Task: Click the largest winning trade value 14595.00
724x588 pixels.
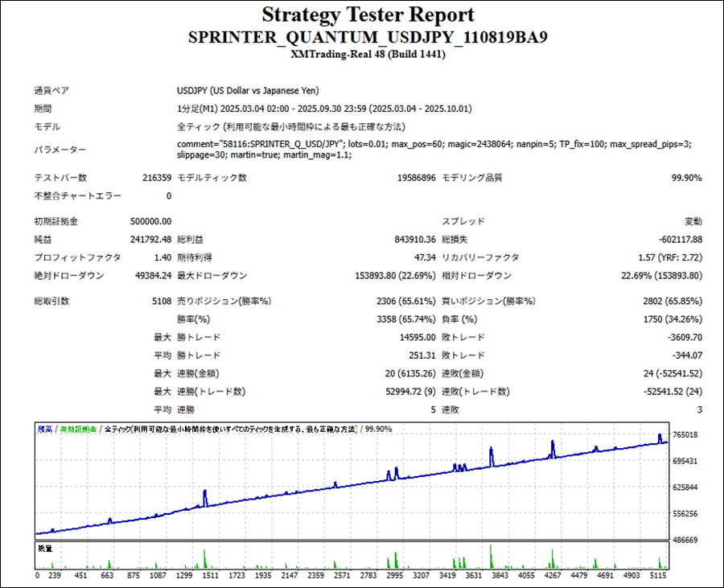Action: tap(418, 337)
